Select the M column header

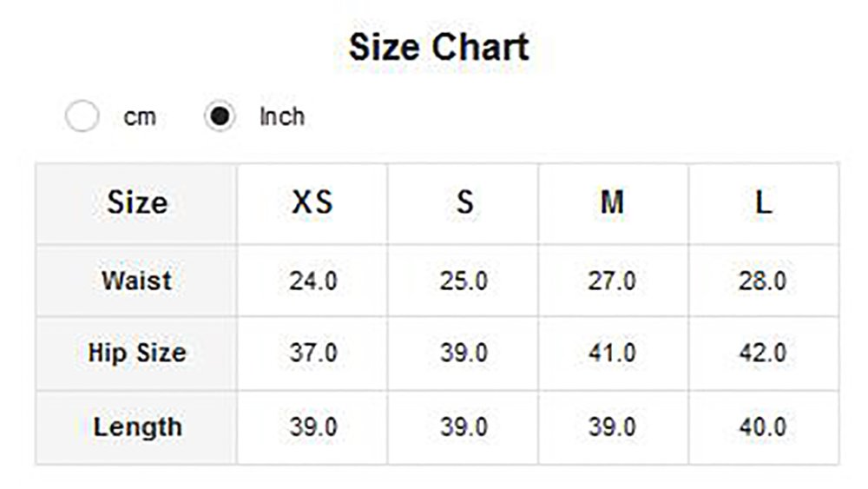613,202
